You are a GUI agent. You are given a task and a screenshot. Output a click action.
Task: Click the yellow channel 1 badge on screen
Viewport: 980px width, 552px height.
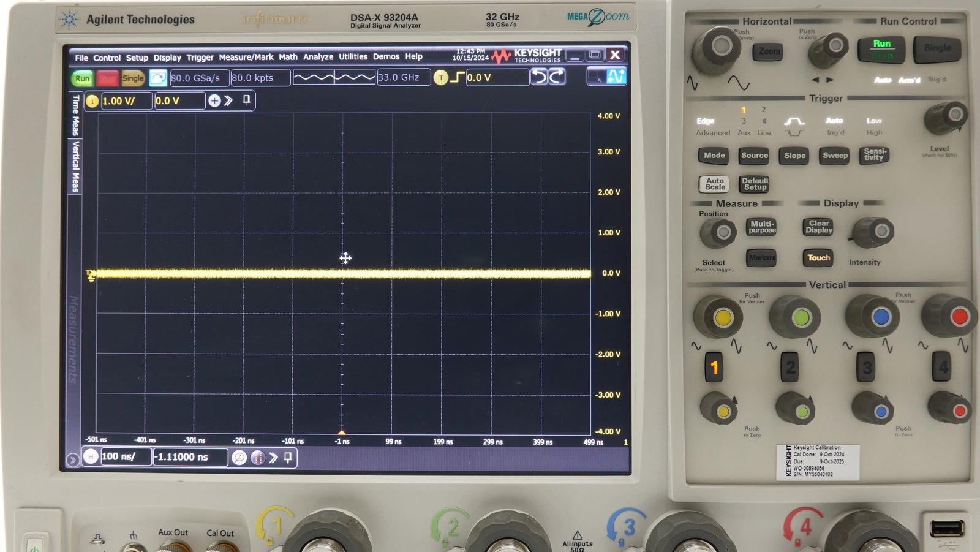(x=92, y=101)
